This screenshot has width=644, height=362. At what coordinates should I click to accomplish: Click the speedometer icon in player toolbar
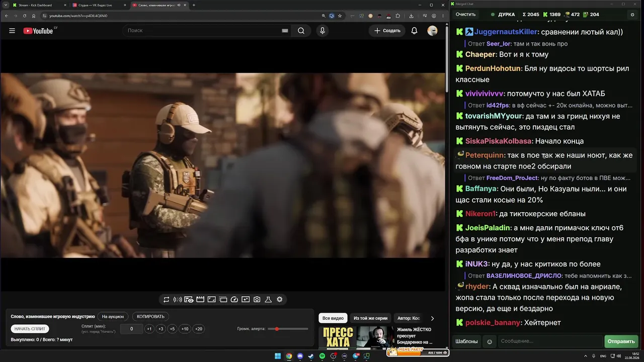[234, 300]
